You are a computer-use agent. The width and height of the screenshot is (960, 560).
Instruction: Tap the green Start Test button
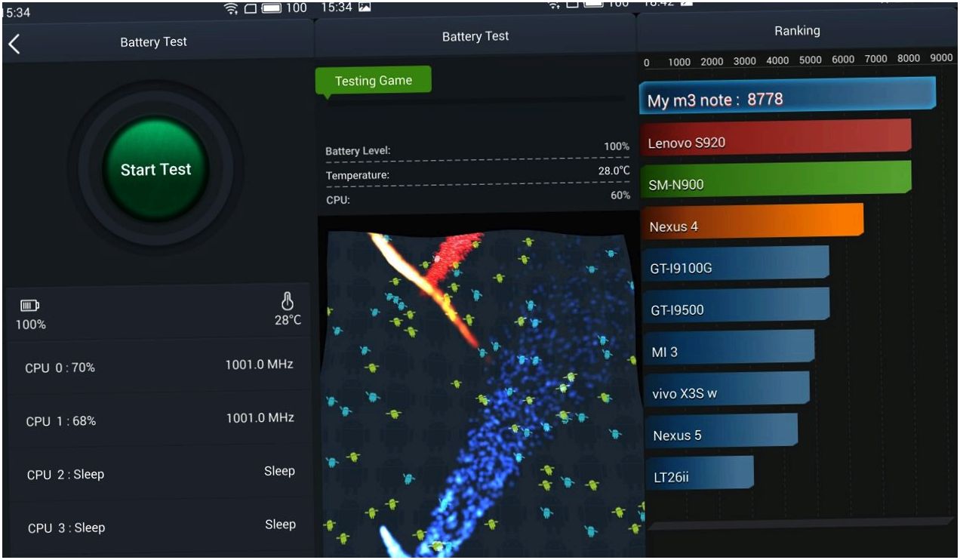pyautogui.click(x=155, y=169)
